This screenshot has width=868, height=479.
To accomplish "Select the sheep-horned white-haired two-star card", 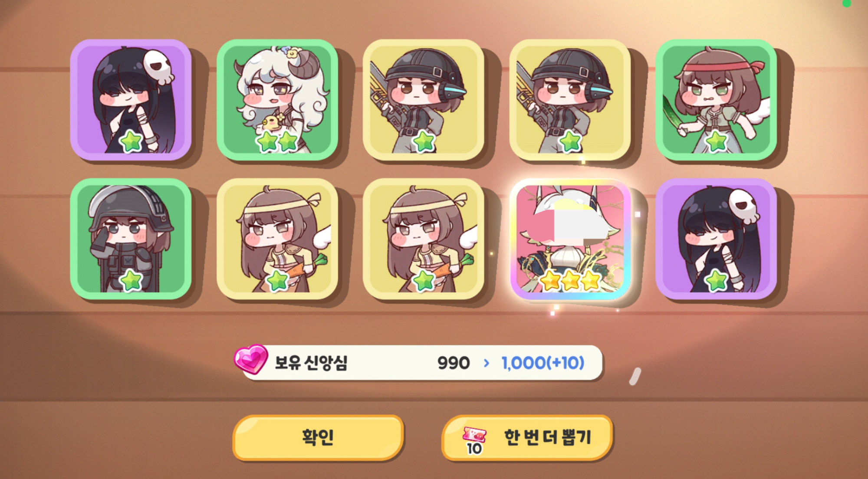I will [277, 100].
